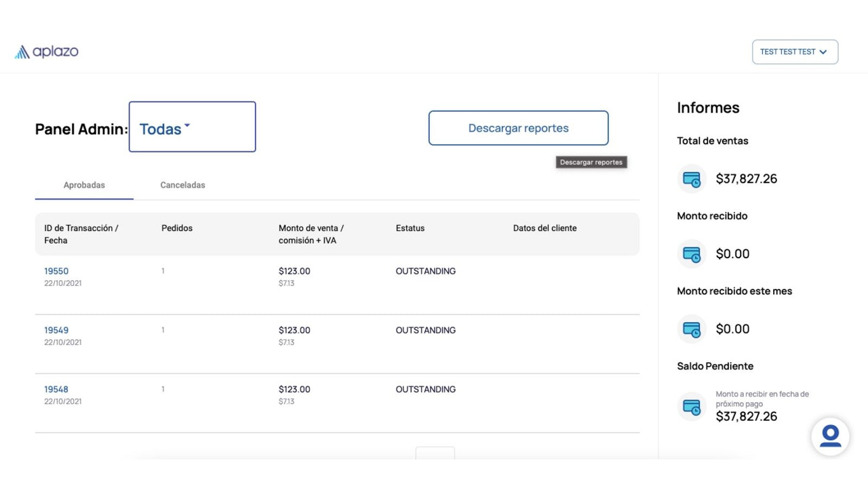Open transaction 19548
Image resolution: width=868 pixels, height=488 pixels.
point(56,388)
